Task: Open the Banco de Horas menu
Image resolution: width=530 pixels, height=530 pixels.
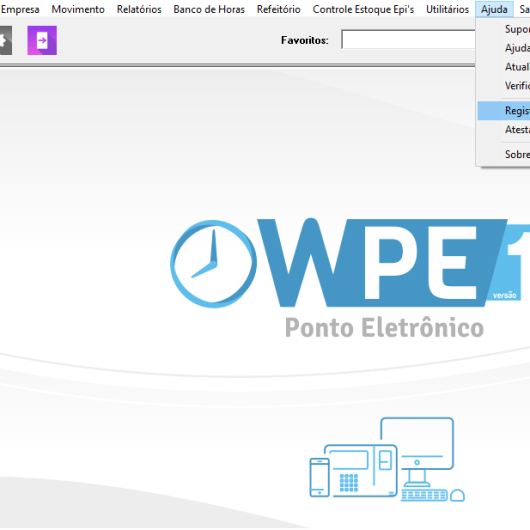Action: pos(209,9)
